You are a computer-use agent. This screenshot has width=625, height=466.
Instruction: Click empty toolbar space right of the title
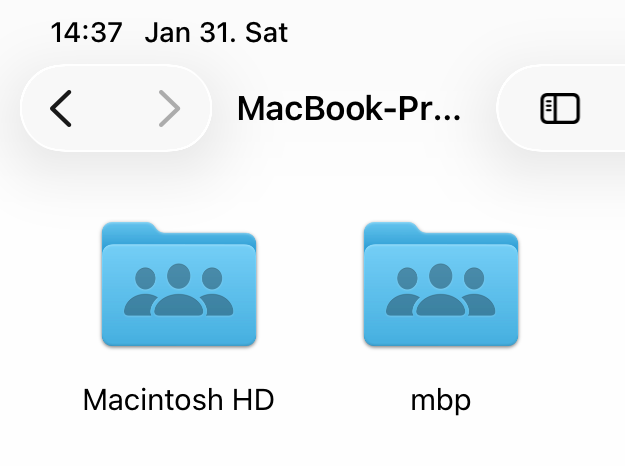click(480, 108)
